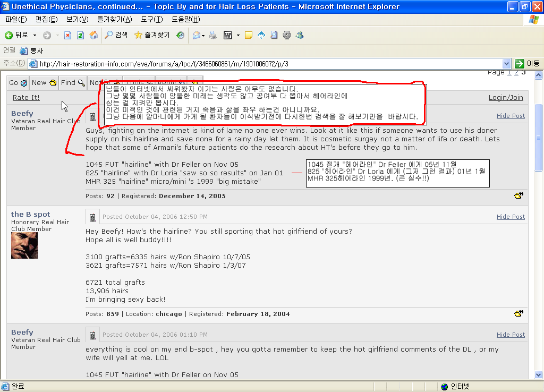Expand the Mail button dropdown arrow
Image resolution: width=544 pixels, height=392 pixels.
[203, 36]
